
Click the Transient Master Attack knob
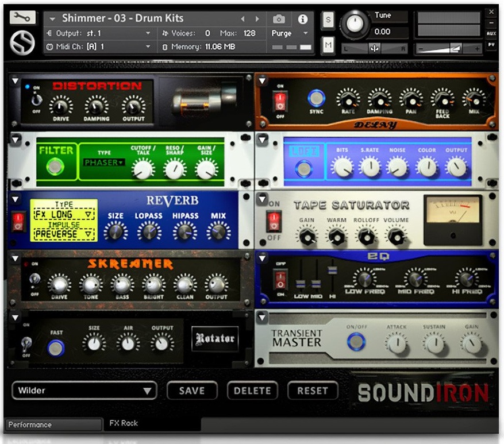(397, 343)
